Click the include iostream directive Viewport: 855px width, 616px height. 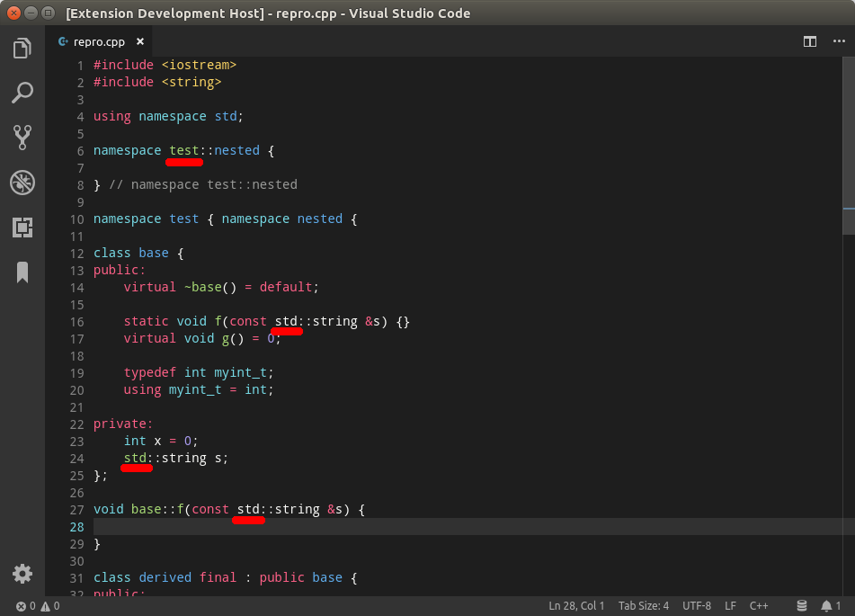click(165, 64)
